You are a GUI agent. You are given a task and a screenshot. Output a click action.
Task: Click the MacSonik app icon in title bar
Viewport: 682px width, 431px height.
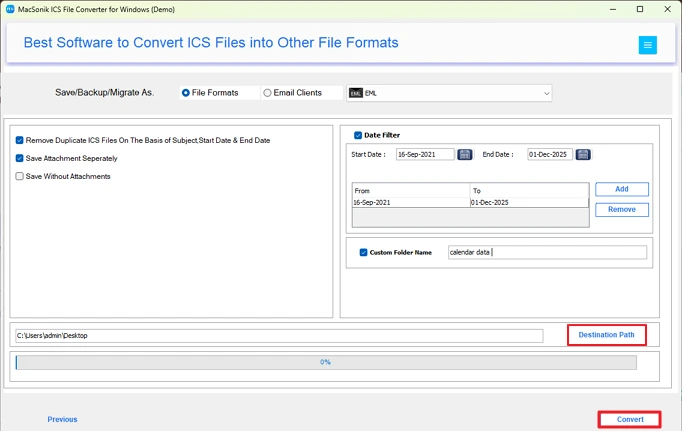(10, 9)
